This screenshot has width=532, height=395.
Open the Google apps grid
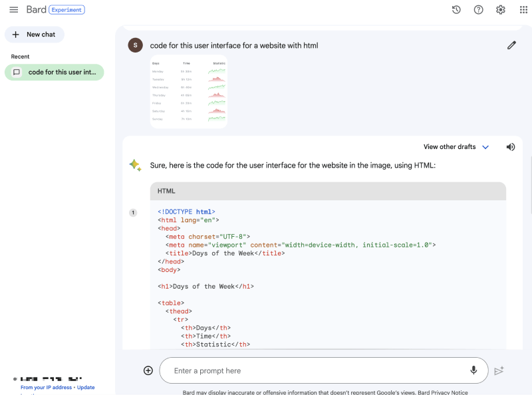click(x=523, y=10)
